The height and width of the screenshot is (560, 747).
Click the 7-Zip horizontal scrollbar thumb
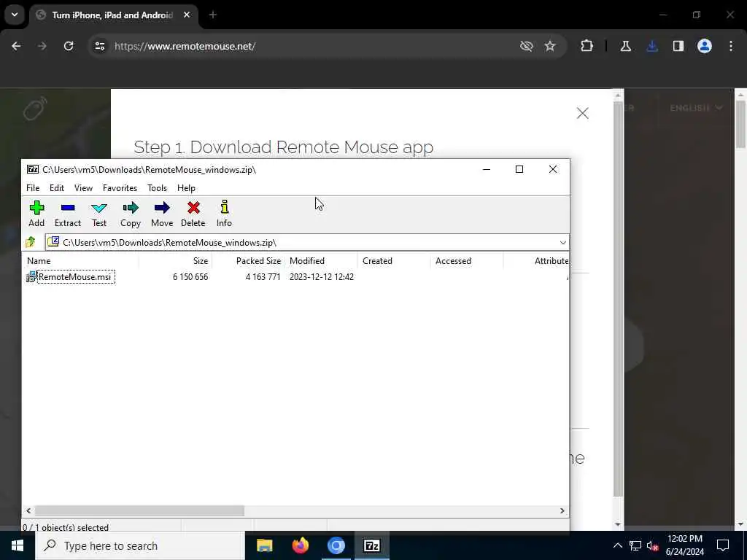click(x=139, y=510)
